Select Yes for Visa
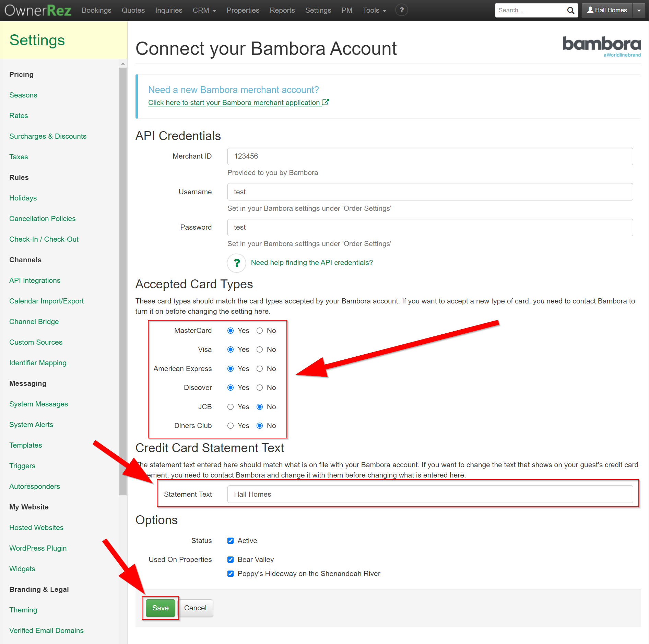 231,349
